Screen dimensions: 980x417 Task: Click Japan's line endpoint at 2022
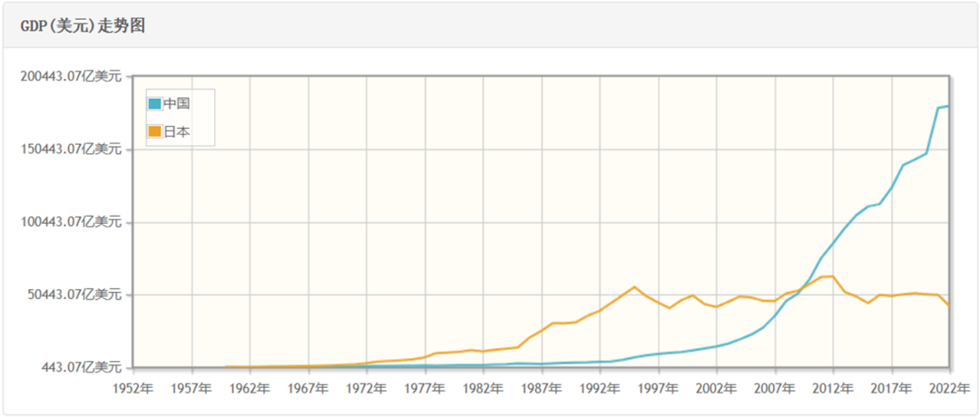point(949,305)
